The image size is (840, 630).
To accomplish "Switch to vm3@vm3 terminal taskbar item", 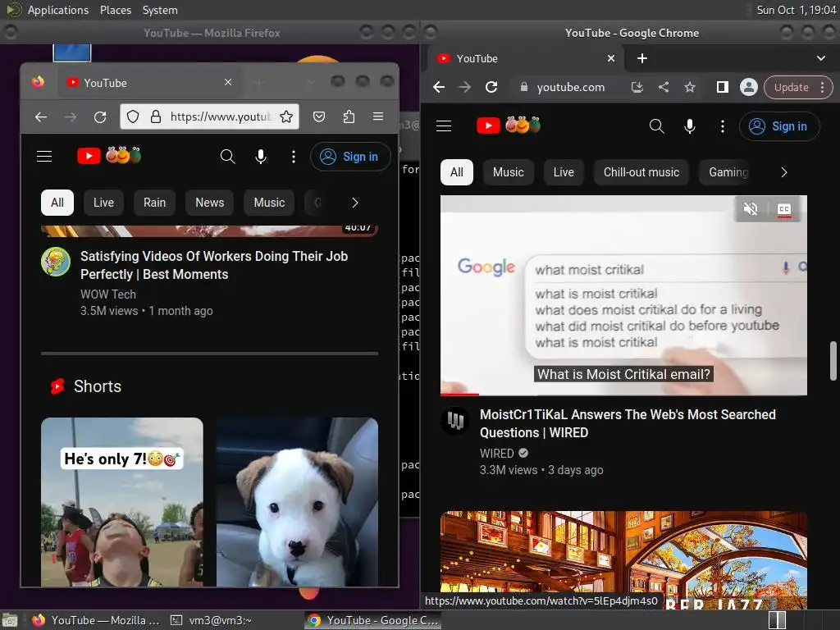I will pos(212,620).
